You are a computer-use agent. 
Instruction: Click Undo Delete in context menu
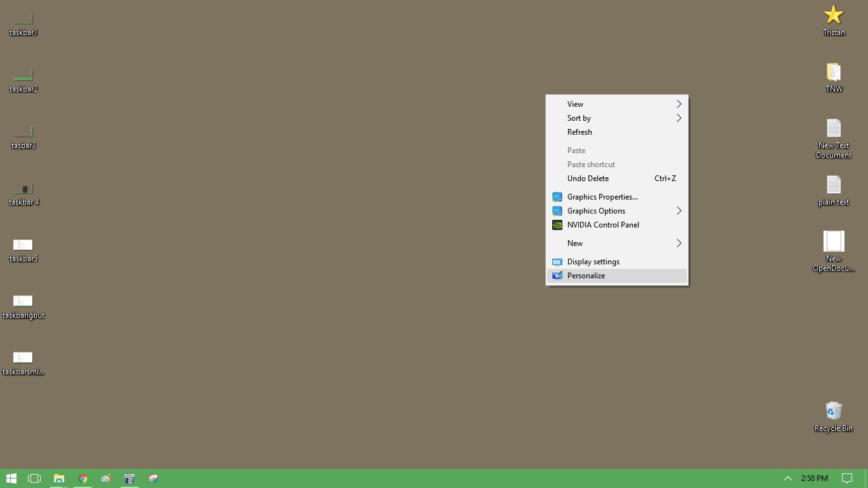pyautogui.click(x=588, y=179)
